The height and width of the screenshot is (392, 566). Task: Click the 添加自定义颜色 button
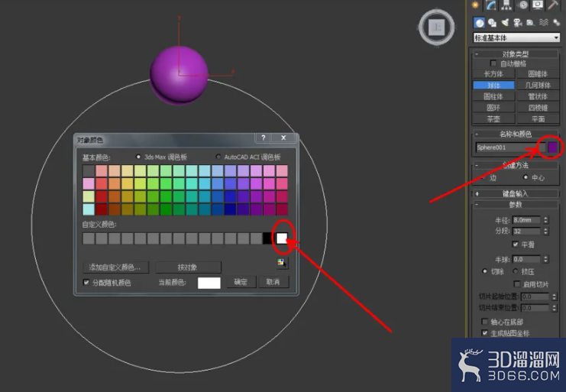tap(115, 267)
